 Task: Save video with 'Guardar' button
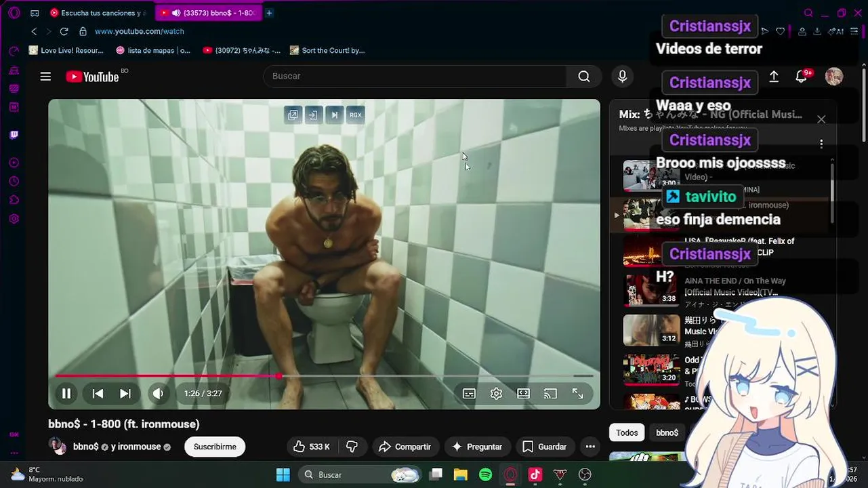coord(545,447)
